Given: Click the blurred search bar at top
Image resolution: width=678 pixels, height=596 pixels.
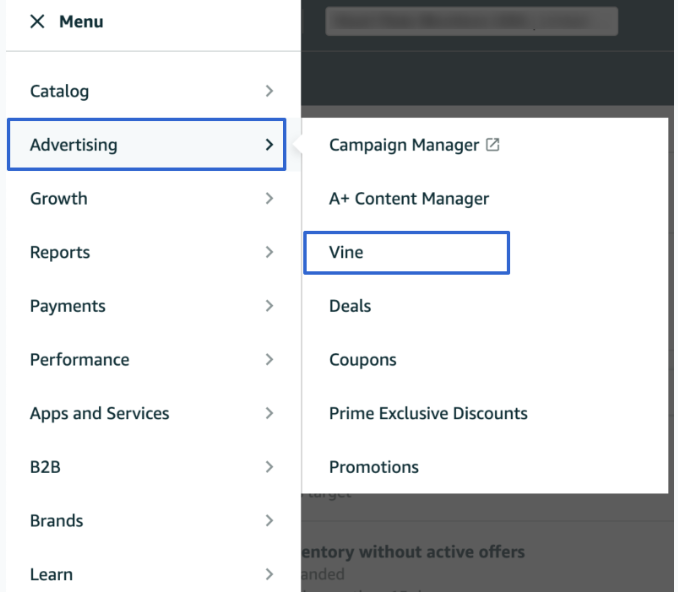Looking at the screenshot, I should coord(471,21).
